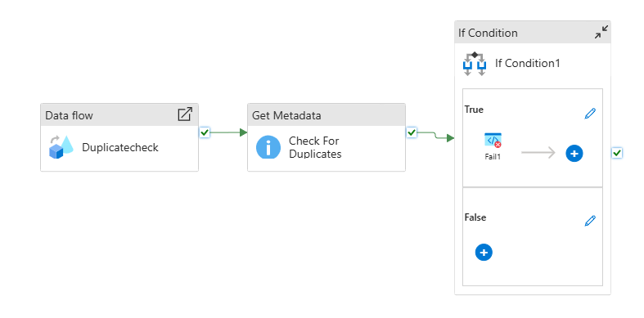
Task: Click the Data flow activity header
Action: click(119, 115)
